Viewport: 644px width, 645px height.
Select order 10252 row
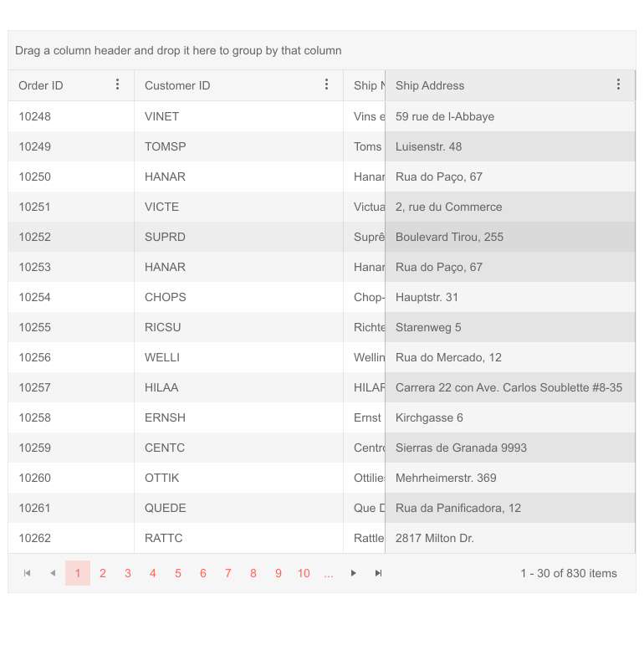tap(35, 237)
